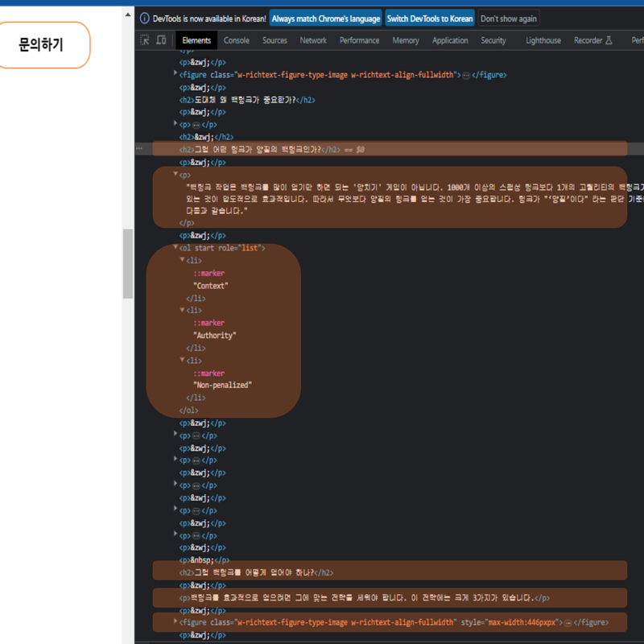
Task: Open the Sources tab
Action: 275,40
